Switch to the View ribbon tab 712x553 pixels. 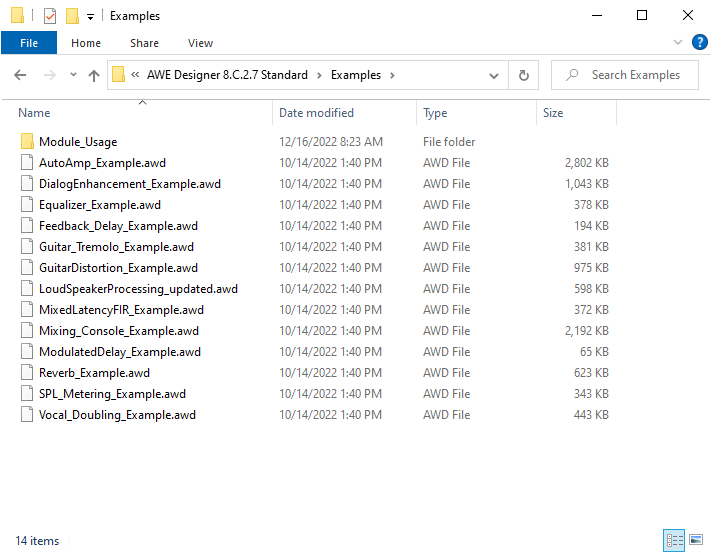200,43
